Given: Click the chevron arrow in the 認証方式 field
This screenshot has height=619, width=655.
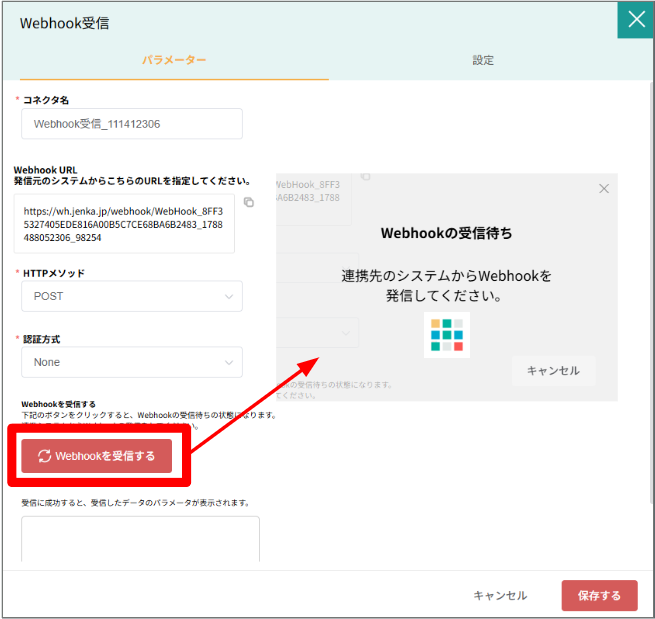Looking at the screenshot, I should 228,363.
